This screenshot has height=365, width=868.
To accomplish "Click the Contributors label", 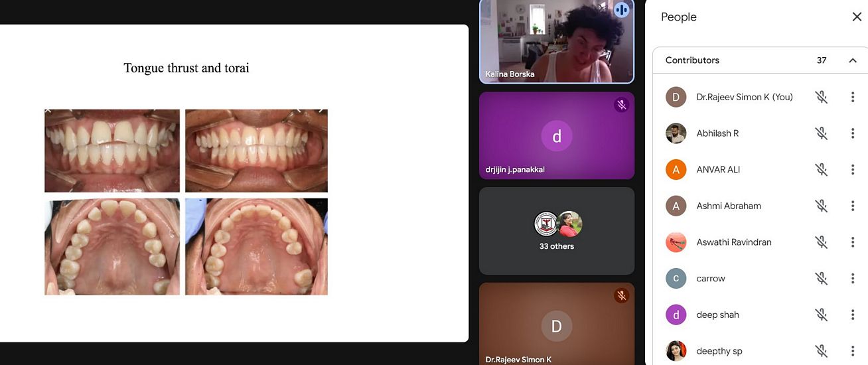I will 692,60.
